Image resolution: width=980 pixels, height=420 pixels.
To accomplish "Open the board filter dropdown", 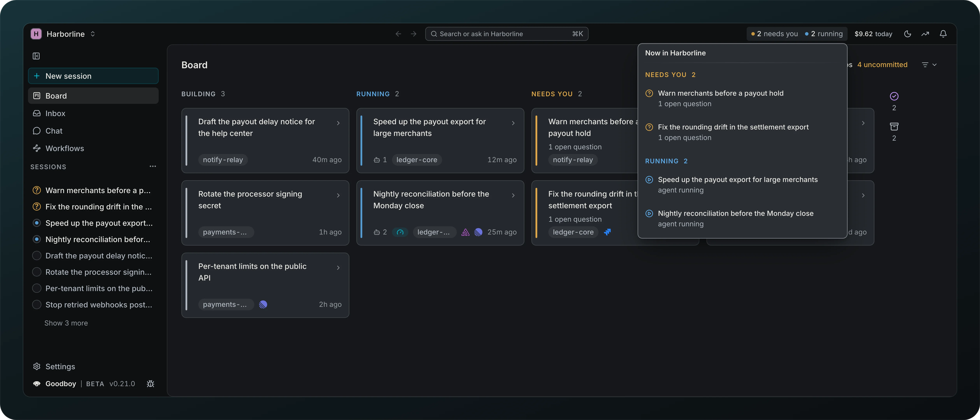I will point(929,65).
